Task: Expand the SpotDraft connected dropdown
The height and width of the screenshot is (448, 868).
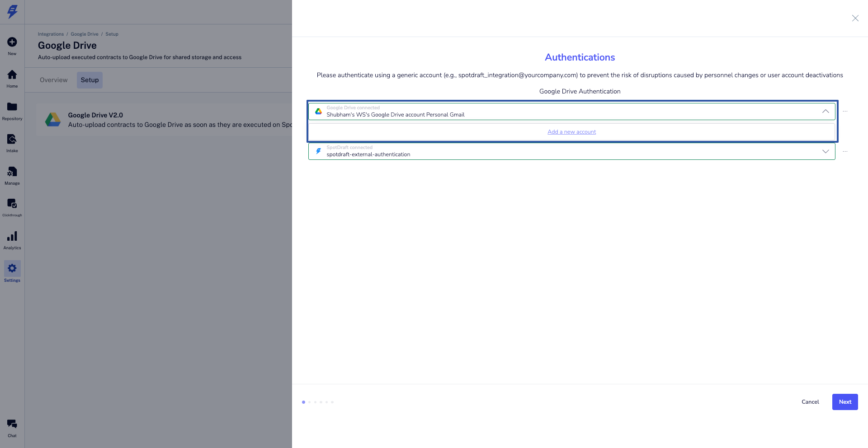Action: [826, 151]
